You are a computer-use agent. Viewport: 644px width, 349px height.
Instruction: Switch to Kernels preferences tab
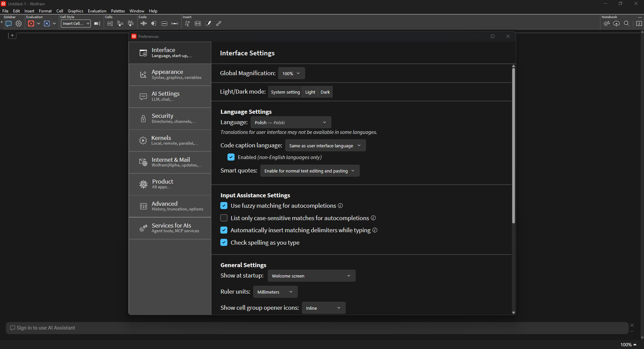click(170, 141)
